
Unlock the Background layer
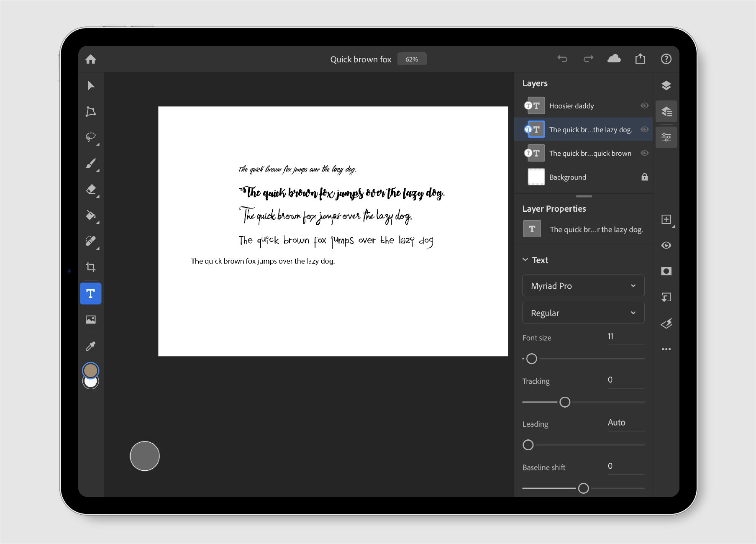pos(645,177)
